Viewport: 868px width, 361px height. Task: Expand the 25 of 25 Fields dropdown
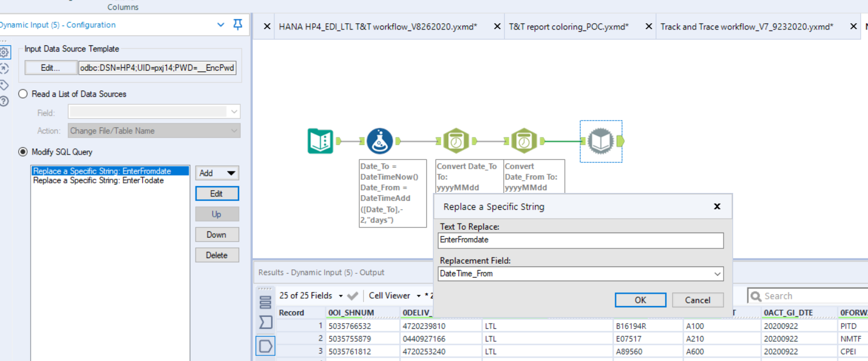[x=341, y=296]
